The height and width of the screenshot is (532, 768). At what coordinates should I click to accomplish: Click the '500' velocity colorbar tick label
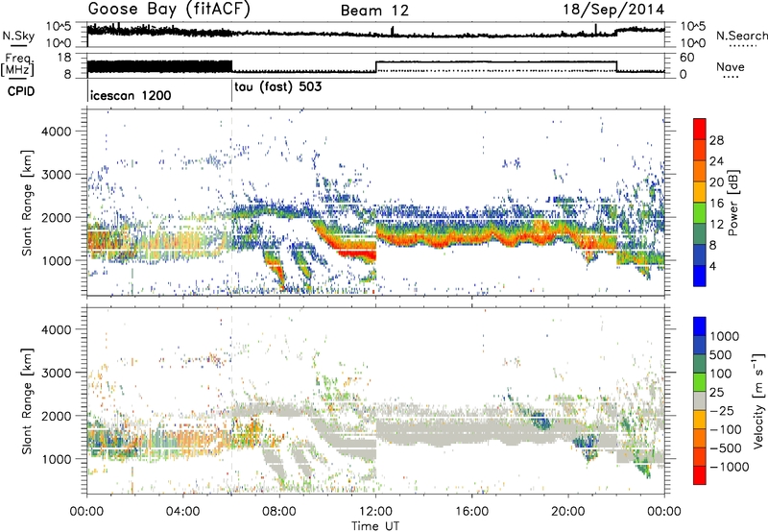[x=721, y=354]
